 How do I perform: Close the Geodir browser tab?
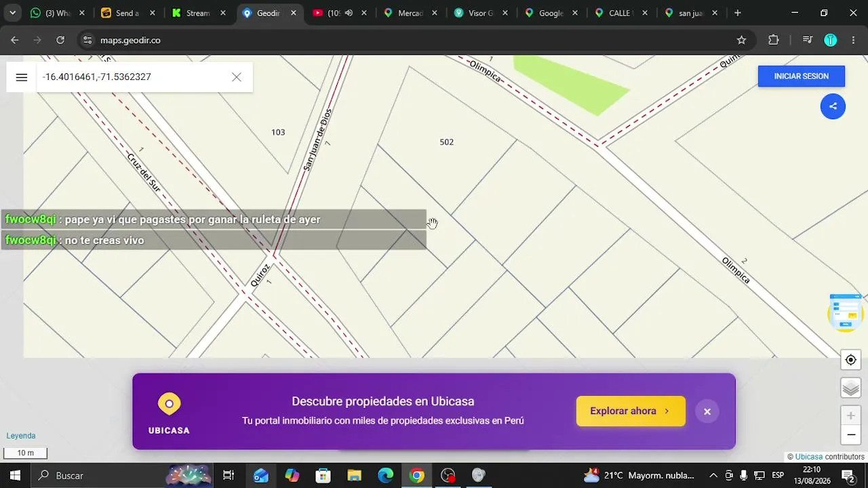[294, 13]
